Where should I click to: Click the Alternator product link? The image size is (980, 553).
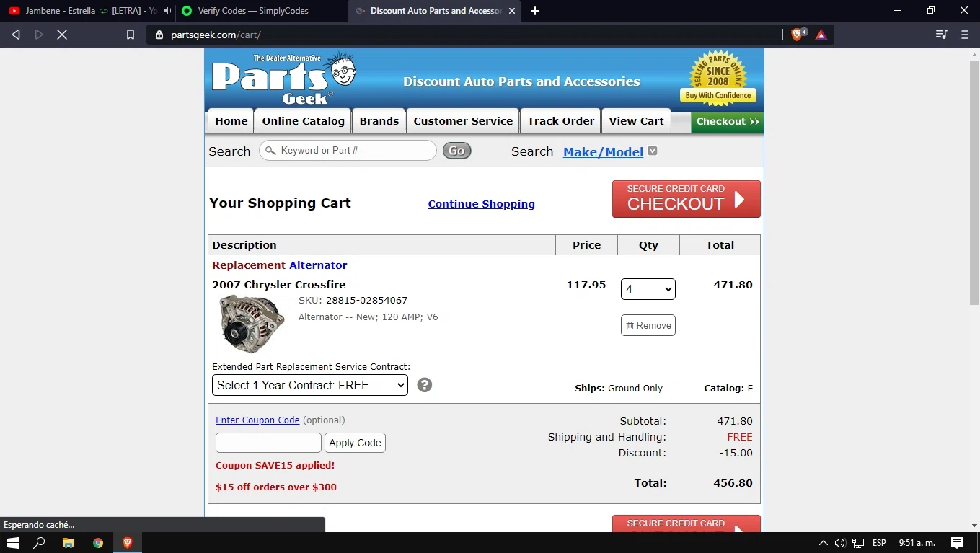[318, 265]
